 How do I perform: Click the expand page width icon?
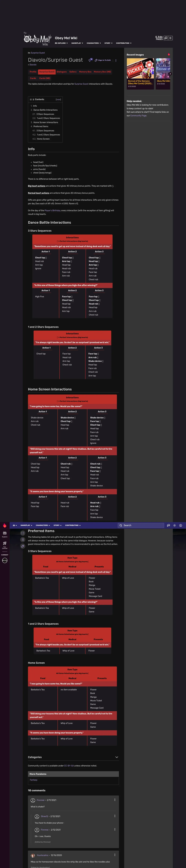(23, 533)
